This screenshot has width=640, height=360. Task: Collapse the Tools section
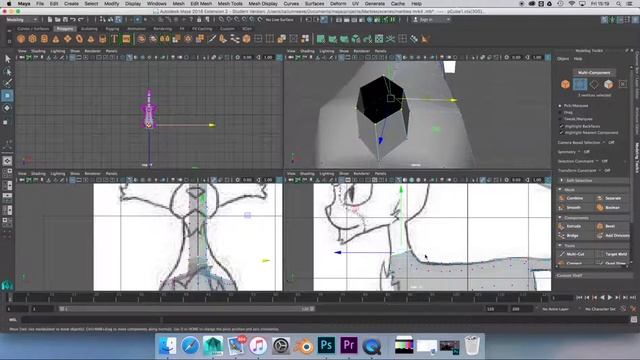(x=593, y=246)
